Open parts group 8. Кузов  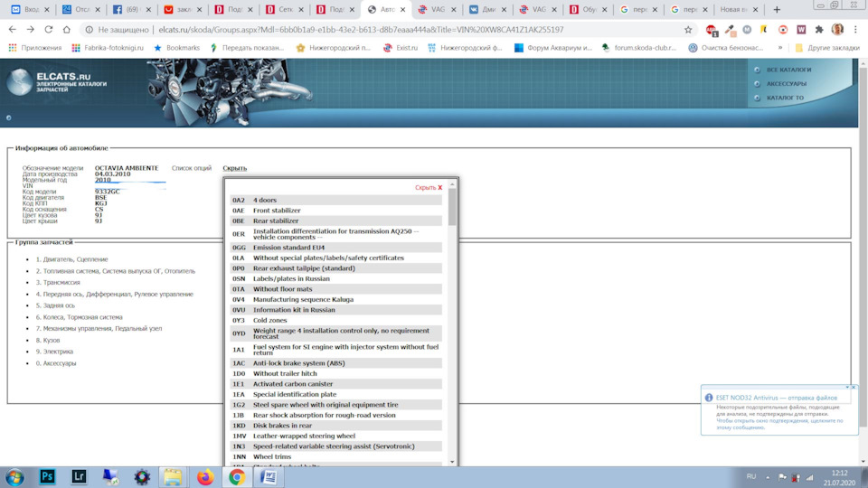48,341
